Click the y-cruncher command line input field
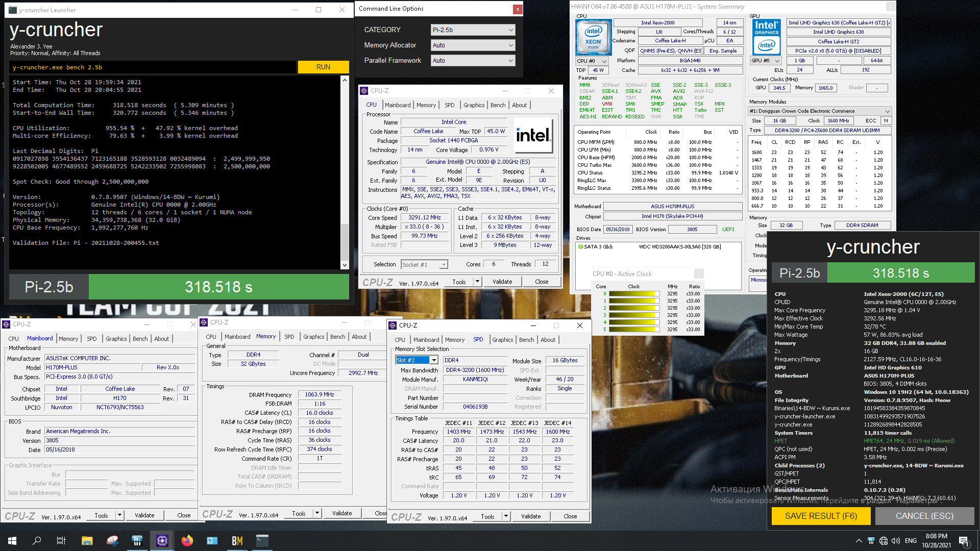Image resolution: width=980 pixels, height=551 pixels. pyautogui.click(x=153, y=67)
